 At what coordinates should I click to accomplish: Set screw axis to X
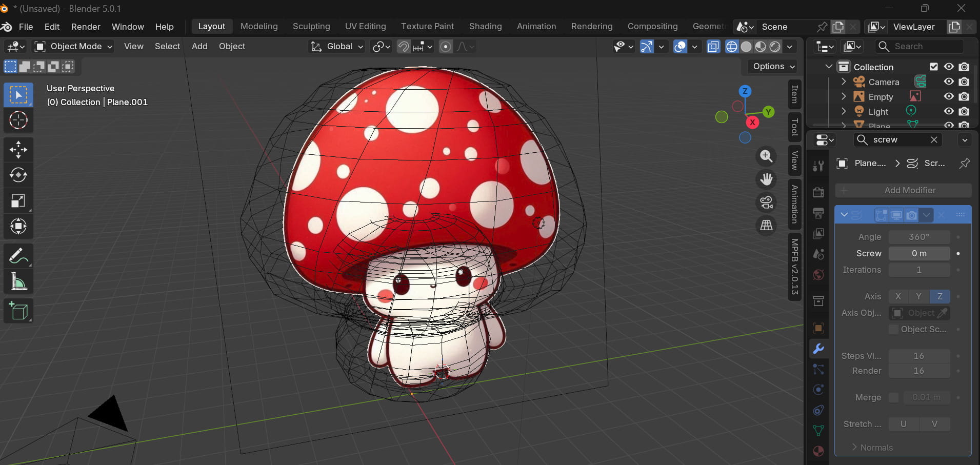click(x=898, y=296)
